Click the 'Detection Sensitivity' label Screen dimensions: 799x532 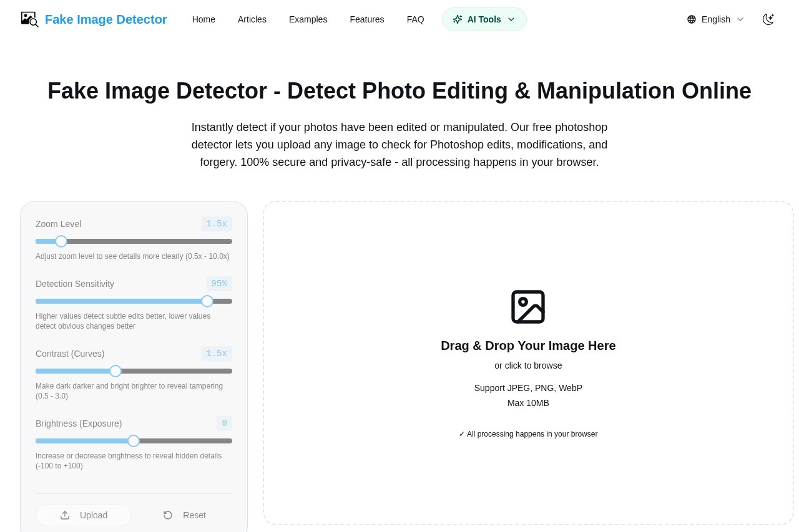[x=75, y=284]
